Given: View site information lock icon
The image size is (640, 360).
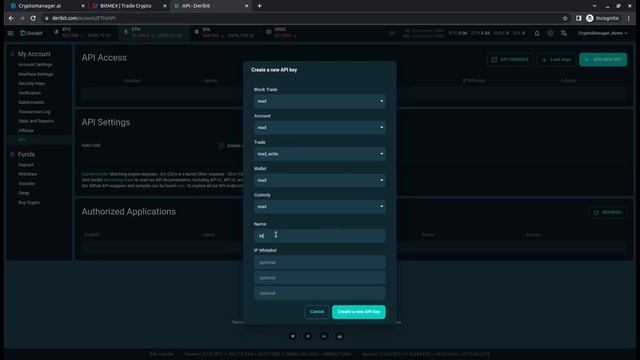Looking at the screenshot, I should 47,18.
